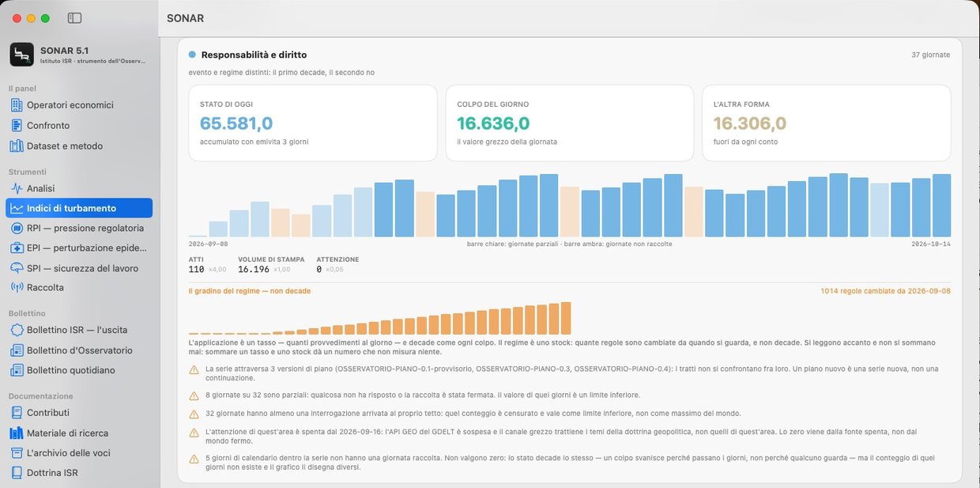Viewport: 980px width, 488px height.
Task: Open Analisi using its waveform icon
Action: pyautogui.click(x=17, y=188)
